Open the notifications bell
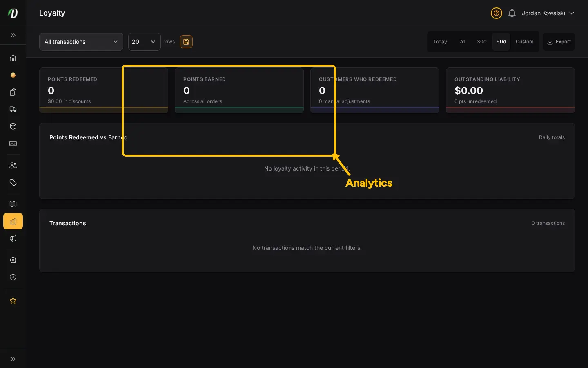Image resolution: width=588 pixels, height=368 pixels. [x=512, y=13]
